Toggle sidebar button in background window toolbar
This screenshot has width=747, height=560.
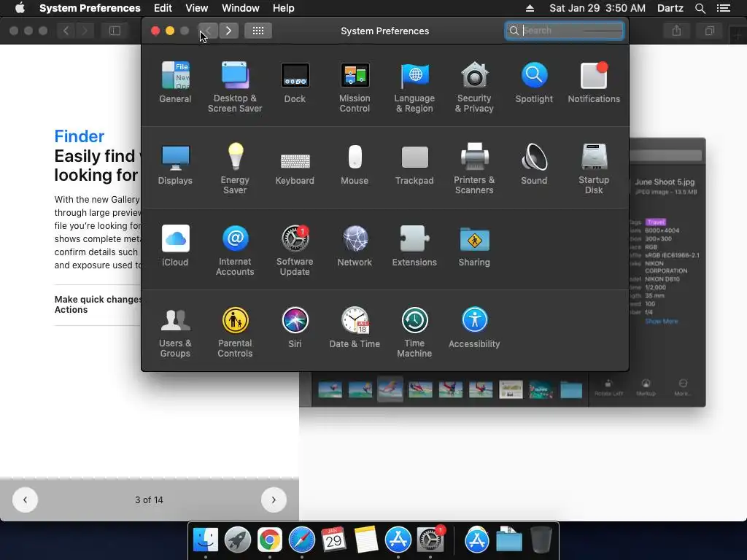(x=115, y=31)
